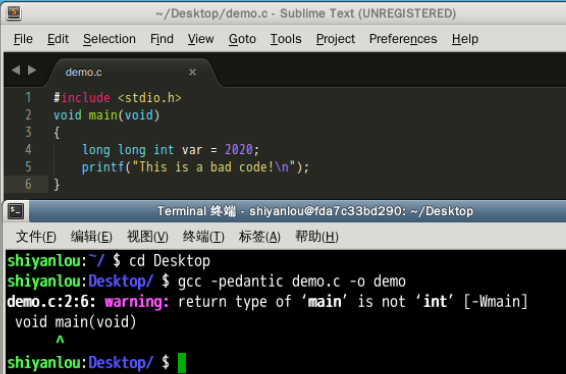
Task: Place cursor at closing brace on line 6
Action: (57, 184)
